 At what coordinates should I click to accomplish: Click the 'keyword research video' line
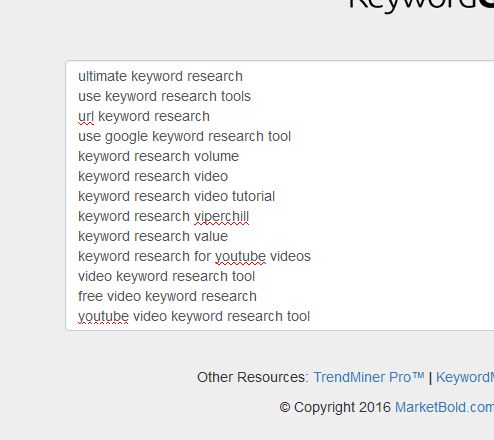pos(153,176)
